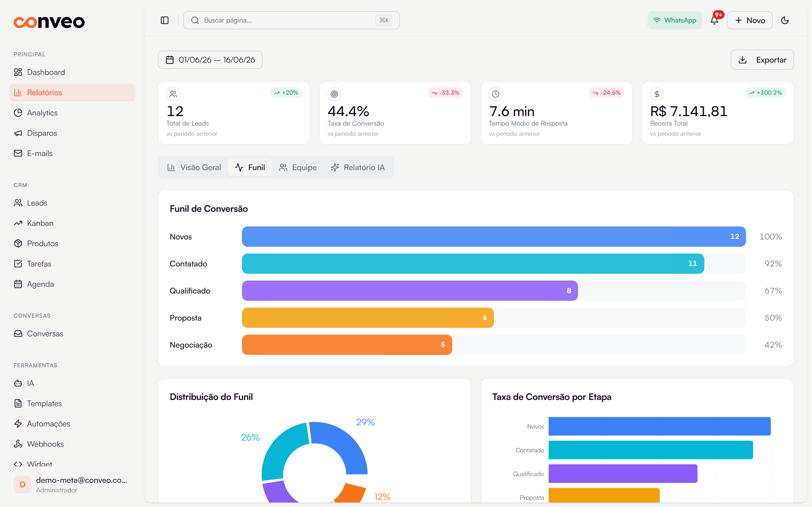The width and height of the screenshot is (812, 507).
Task: Toggle the sidebar panel icon
Action: [164, 21]
